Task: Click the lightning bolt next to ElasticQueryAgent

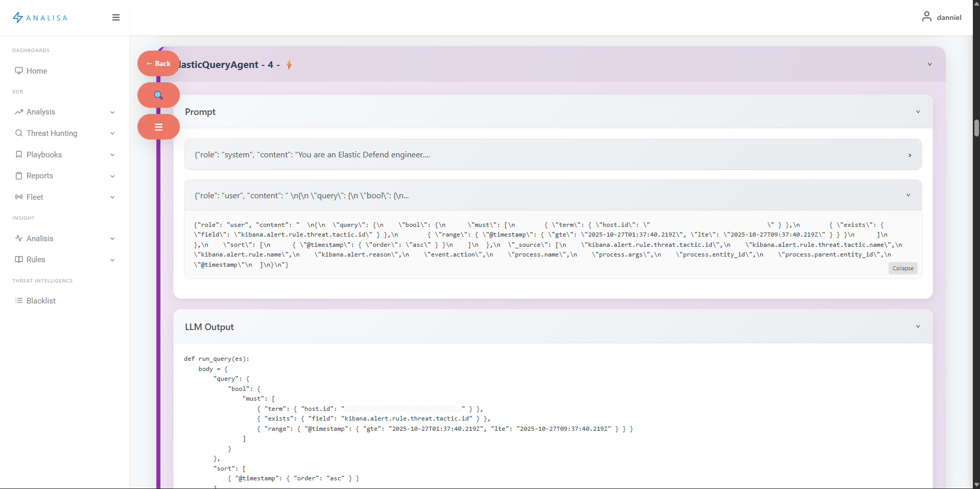Action: pos(289,64)
